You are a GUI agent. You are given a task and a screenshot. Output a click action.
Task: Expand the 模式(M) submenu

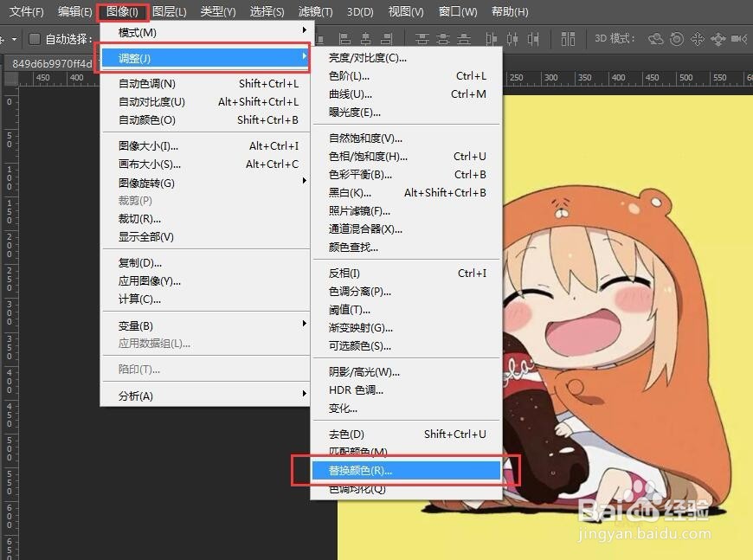(x=205, y=32)
